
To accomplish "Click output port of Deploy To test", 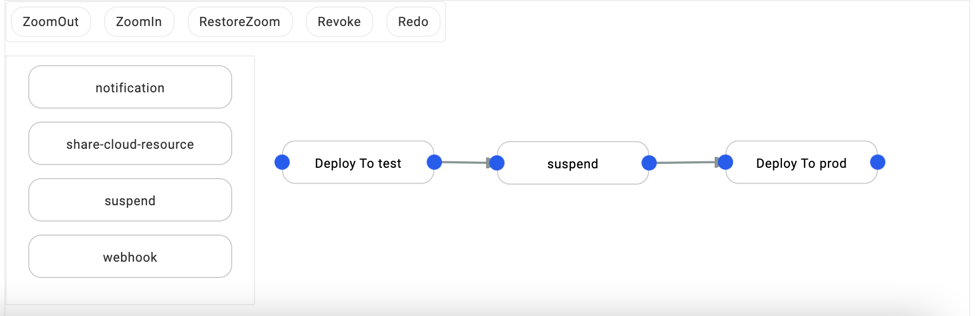I will pyautogui.click(x=434, y=162).
